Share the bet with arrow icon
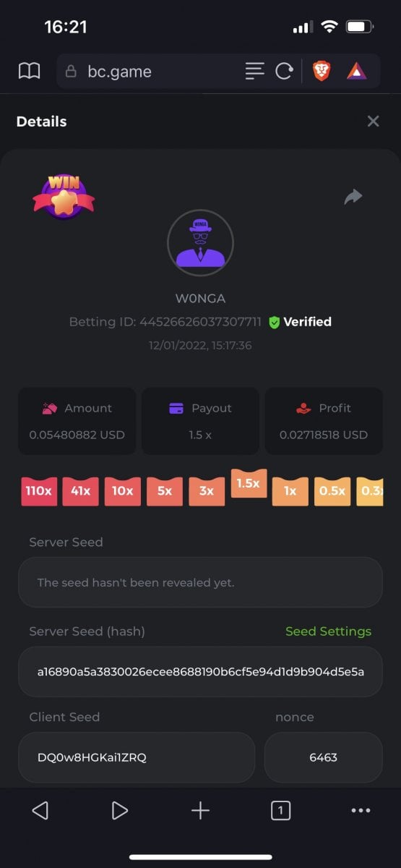401x868 pixels. pos(353,197)
